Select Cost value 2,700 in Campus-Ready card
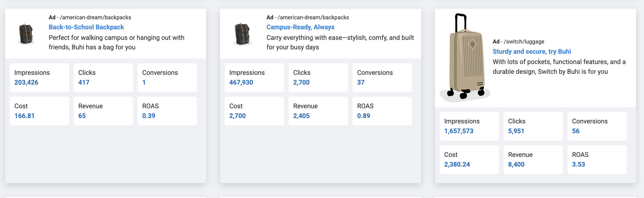 [238, 116]
